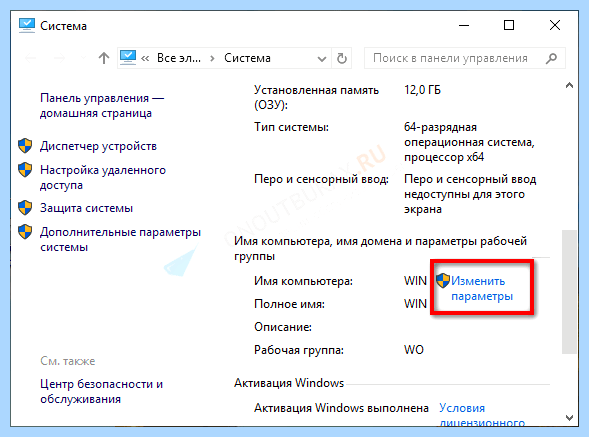The width and height of the screenshot is (589, 437).
Task: Click the back navigation arrow
Action: coord(31,58)
